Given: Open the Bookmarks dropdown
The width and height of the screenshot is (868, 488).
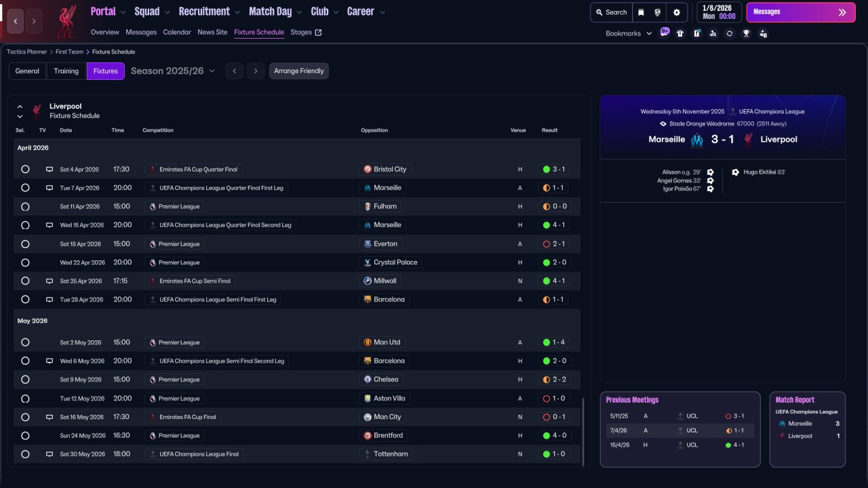Looking at the screenshot, I should coord(629,33).
